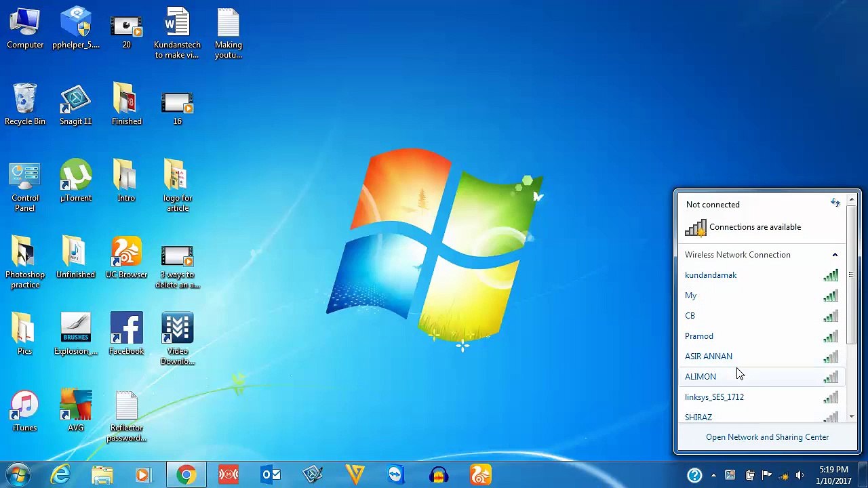Select the ALIMON wireless network
Image resolution: width=868 pixels, height=488 pixels.
point(762,377)
